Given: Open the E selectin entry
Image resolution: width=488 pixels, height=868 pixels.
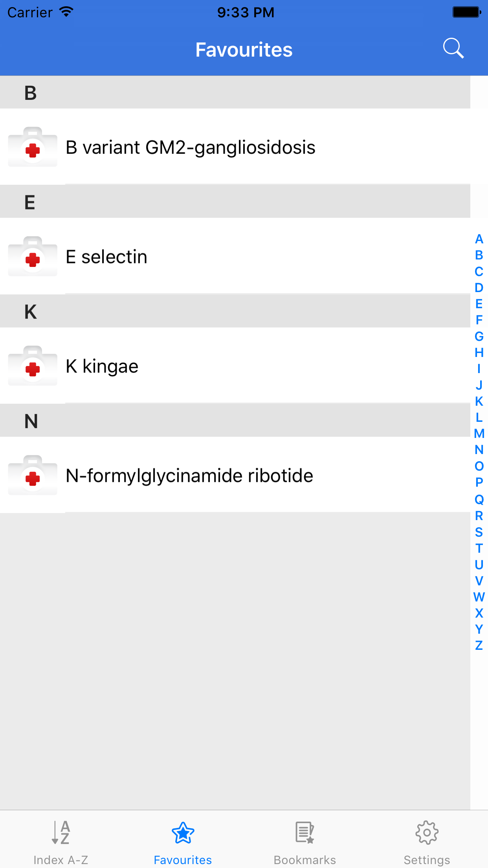Looking at the screenshot, I should pyautogui.click(x=106, y=257).
